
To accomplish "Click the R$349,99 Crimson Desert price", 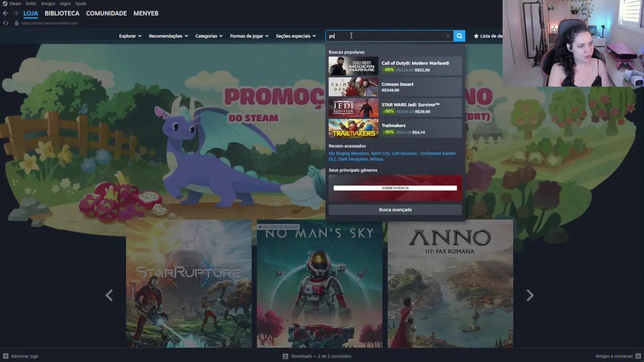I will (390, 90).
